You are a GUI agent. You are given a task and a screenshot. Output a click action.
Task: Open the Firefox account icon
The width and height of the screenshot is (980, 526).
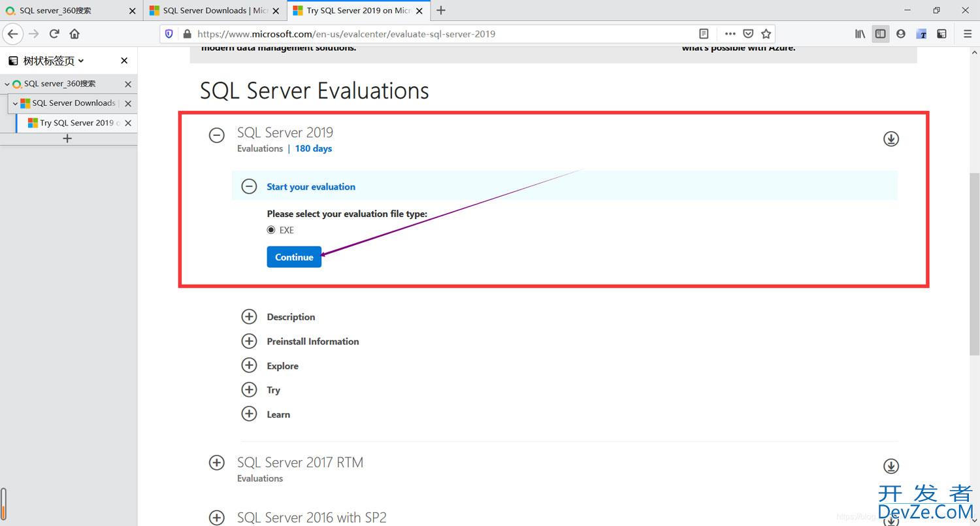(x=901, y=34)
